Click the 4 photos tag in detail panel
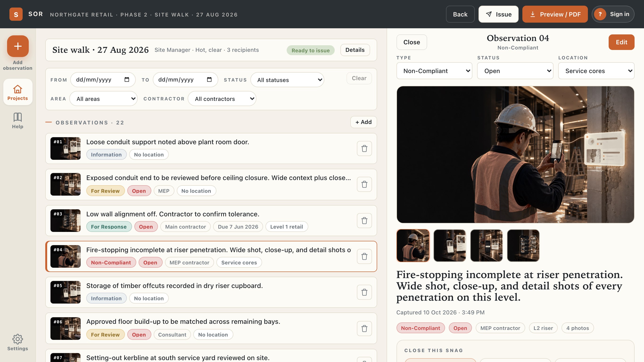Screen dimensions: 644x362 point(578,328)
